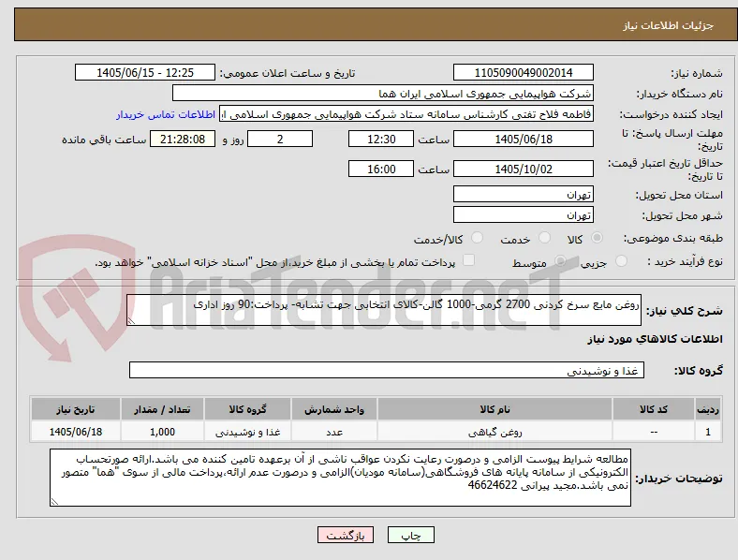Click the ردیف column header
This screenshot has height=560, width=738.
click(708, 409)
